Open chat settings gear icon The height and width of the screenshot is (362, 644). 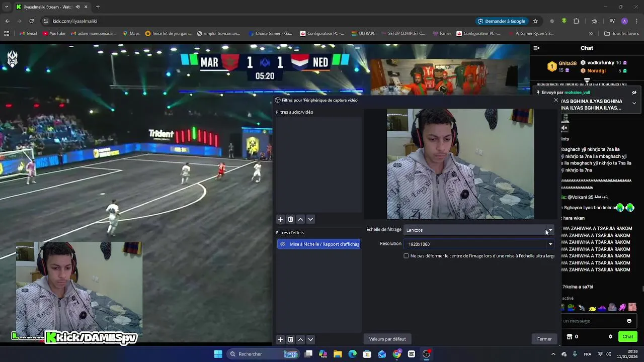(610, 337)
